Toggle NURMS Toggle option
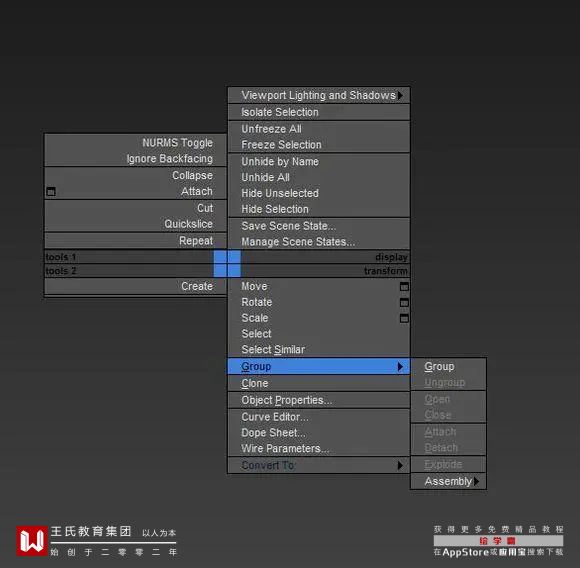This screenshot has width=580, height=568. [x=178, y=143]
